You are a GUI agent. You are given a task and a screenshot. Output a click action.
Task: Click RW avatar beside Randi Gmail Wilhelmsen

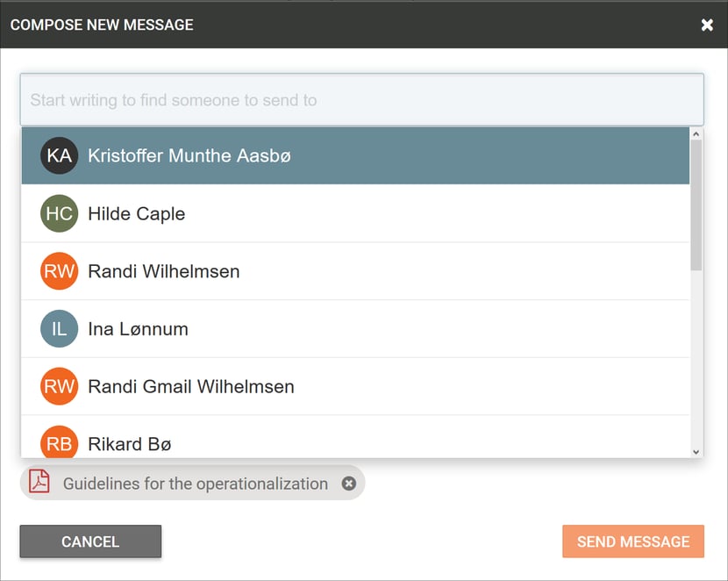point(59,386)
